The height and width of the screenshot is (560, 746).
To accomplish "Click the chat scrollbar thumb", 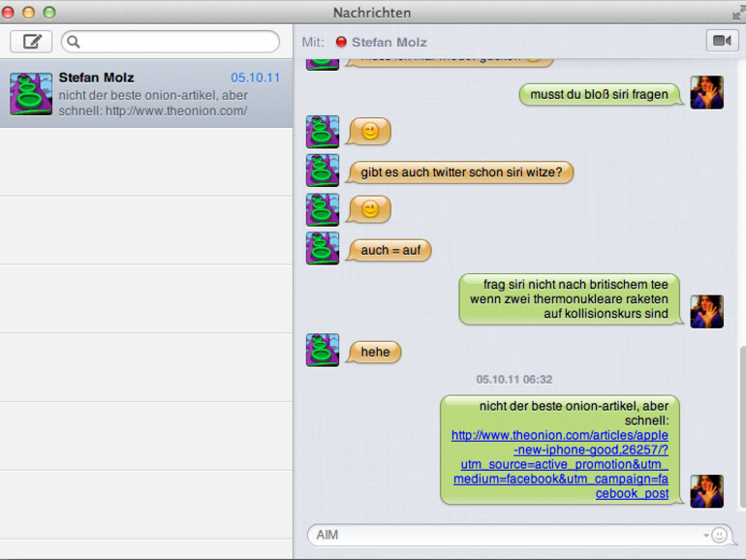I will click(x=742, y=427).
